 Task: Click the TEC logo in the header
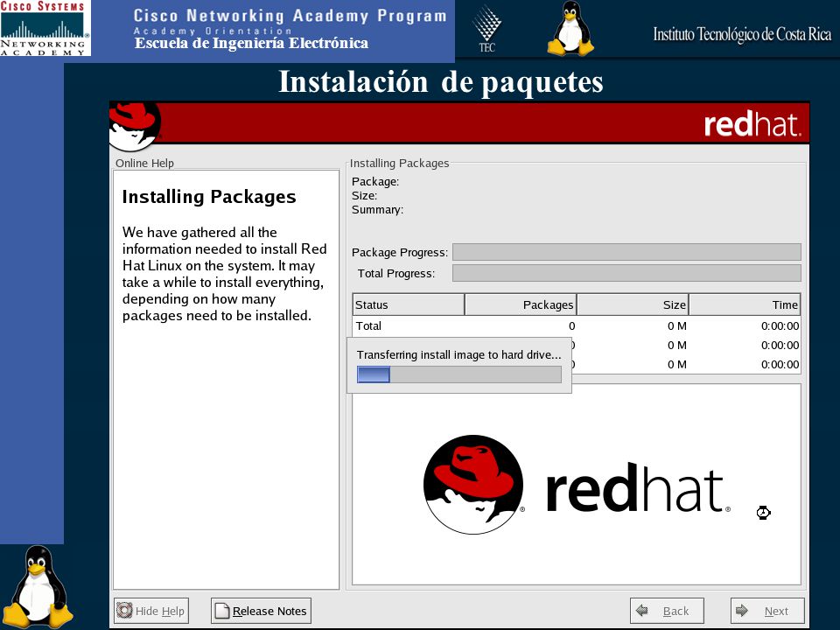[487, 29]
